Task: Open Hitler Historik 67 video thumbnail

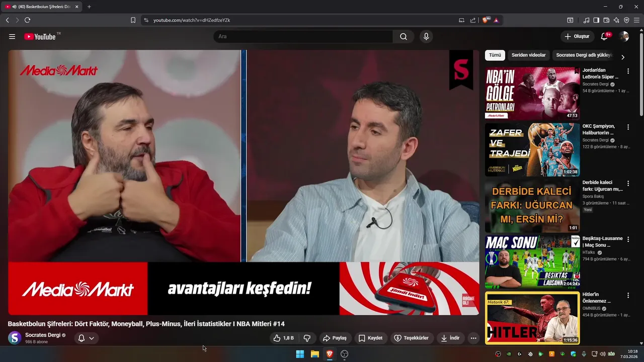Action: point(532,318)
